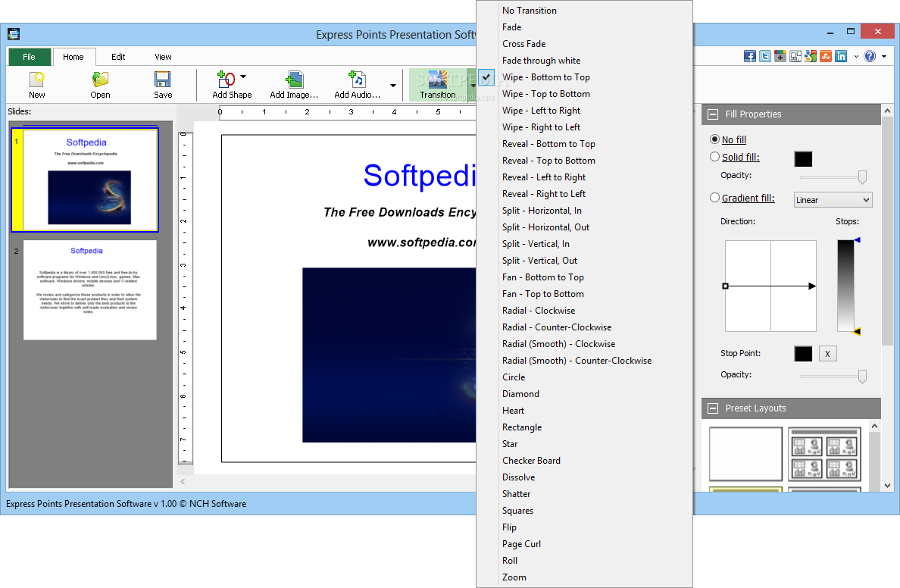Image resolution: width=900 pixels, height=588 pixels.
Task: Select the Page Curl transition
Action: pyautogui.click(x=584, y=543)
